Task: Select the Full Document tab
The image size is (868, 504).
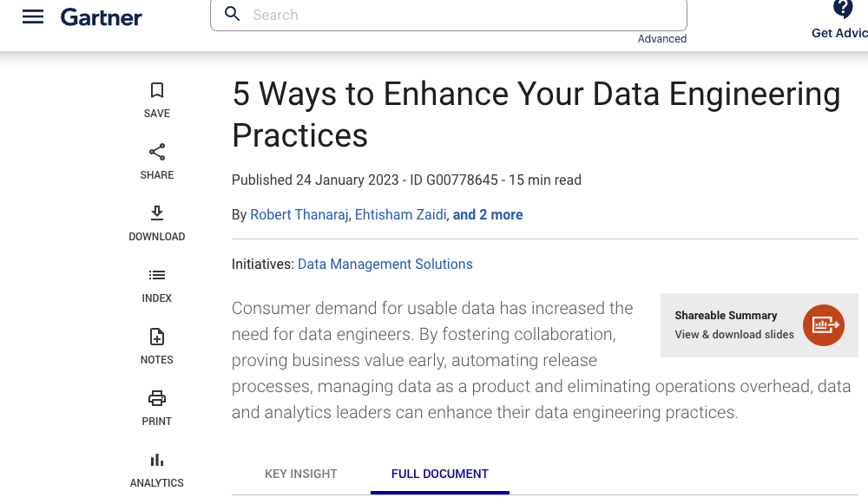Action: (x=439, y=474)
